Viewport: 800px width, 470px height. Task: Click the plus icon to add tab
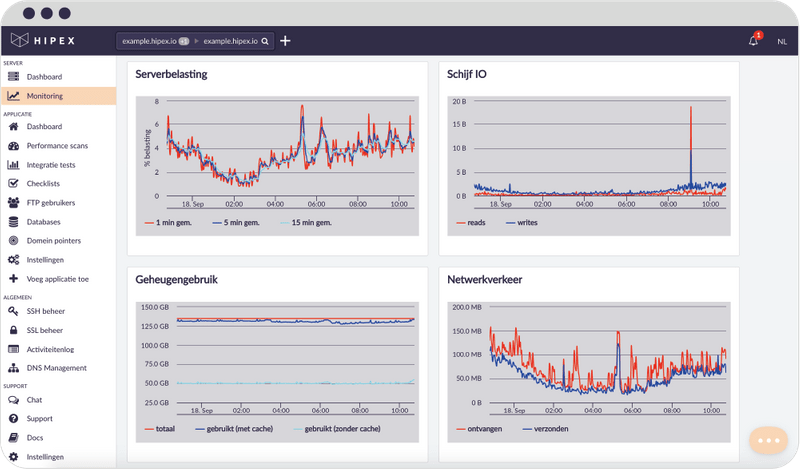pos(285,41)
